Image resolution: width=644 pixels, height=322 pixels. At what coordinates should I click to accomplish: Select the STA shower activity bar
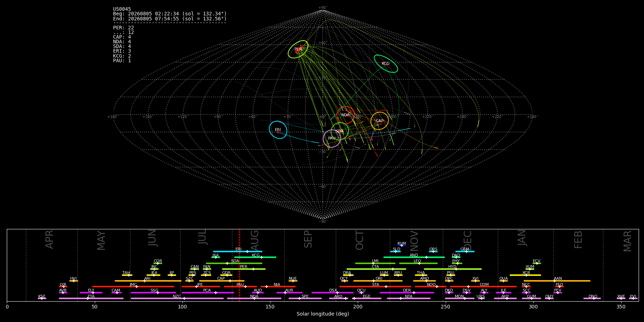click(375, 287)
